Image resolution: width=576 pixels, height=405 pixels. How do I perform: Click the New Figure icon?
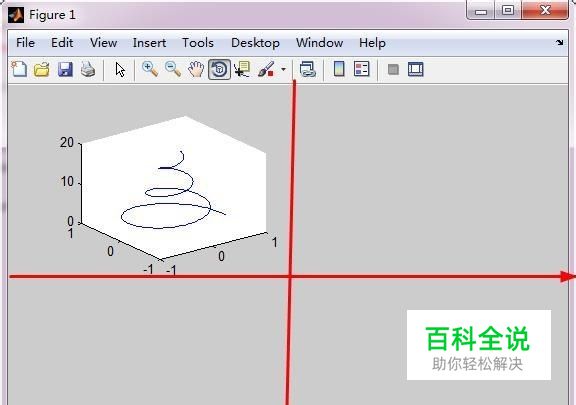tap(19, 69)
